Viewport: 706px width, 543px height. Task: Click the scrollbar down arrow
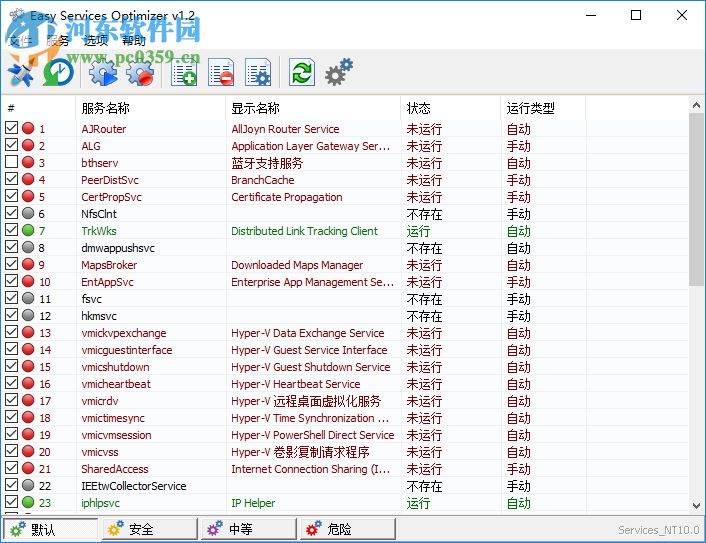(696, 505)
